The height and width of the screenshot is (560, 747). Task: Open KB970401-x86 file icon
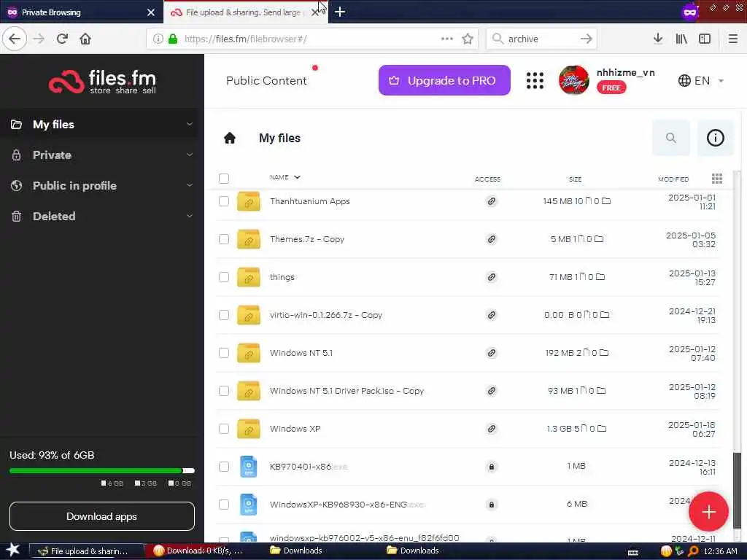249,467
